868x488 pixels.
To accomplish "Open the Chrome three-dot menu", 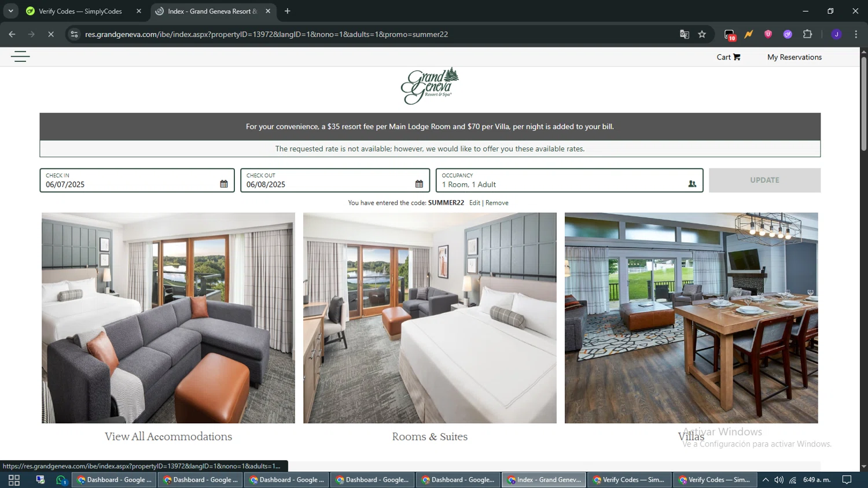I will [x=856, y=34].
